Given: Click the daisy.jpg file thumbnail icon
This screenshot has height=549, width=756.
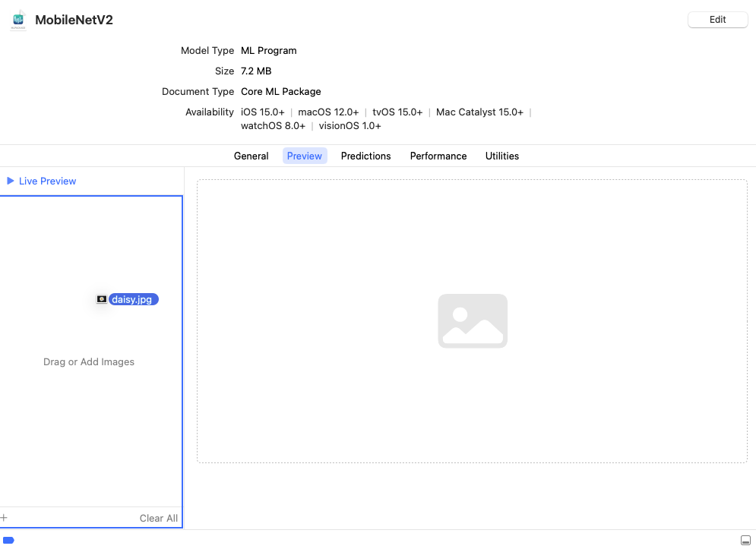Looking at the screenshot, I should tap(101, 299).
